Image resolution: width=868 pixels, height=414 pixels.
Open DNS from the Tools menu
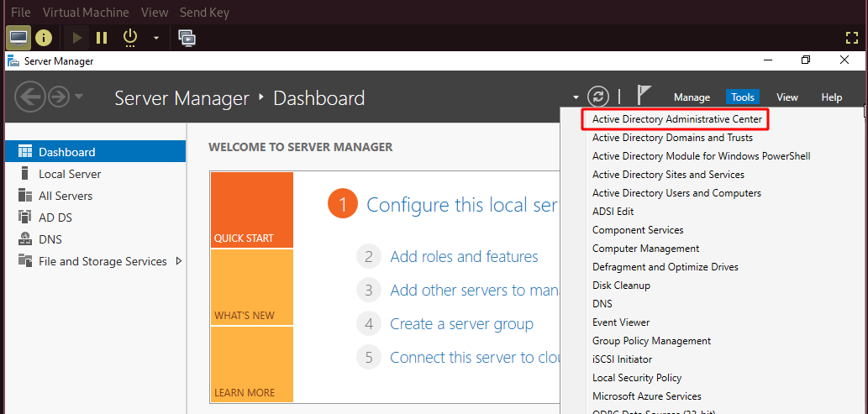pyautogui.click(x=602, y=304)
